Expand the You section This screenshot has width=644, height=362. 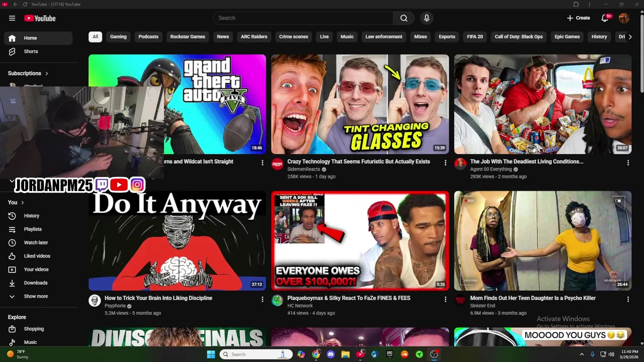17,202
